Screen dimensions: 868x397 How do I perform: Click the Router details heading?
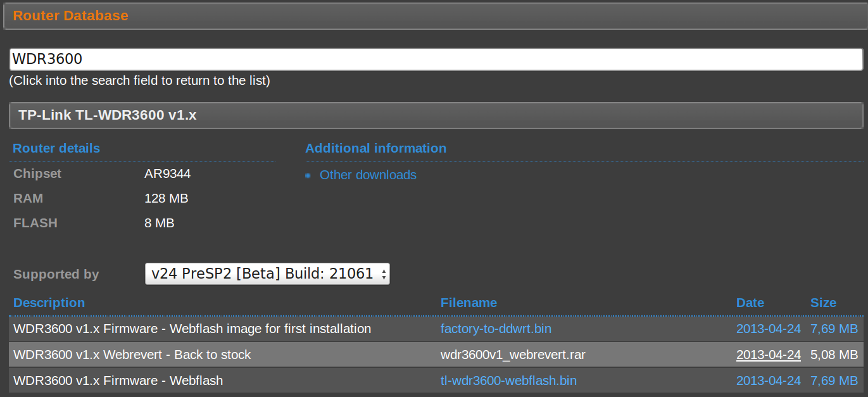click(56, 148)
